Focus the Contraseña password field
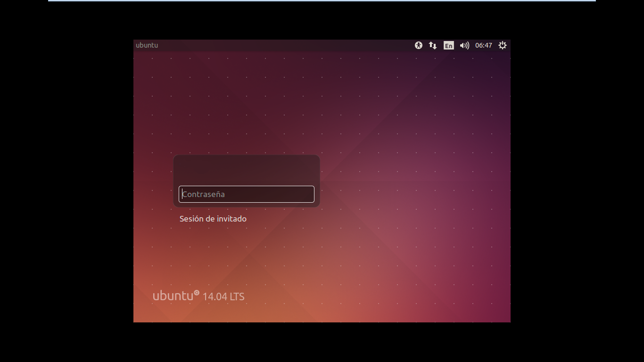The image size is (644, 362). tap(247, 194)
